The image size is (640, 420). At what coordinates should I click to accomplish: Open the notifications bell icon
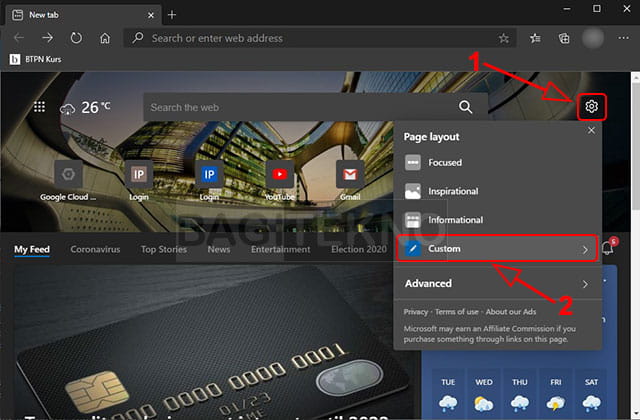coord(607,248)
